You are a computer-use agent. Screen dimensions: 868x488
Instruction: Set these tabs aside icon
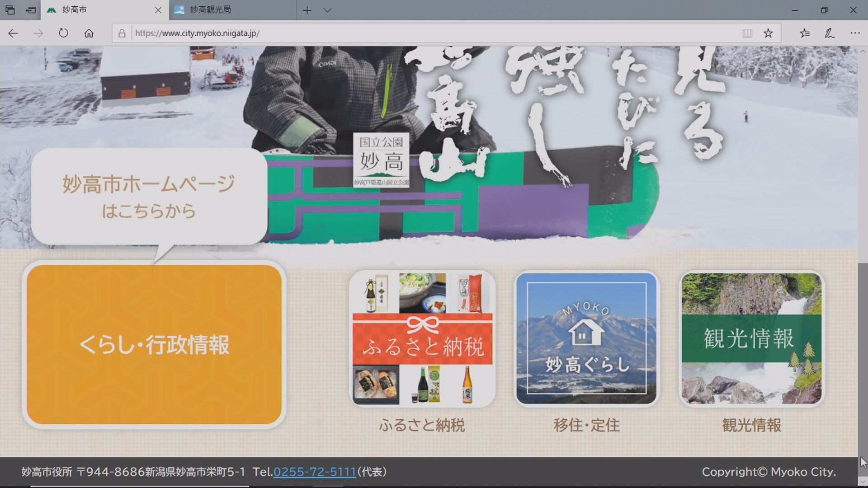pos(30,9)
